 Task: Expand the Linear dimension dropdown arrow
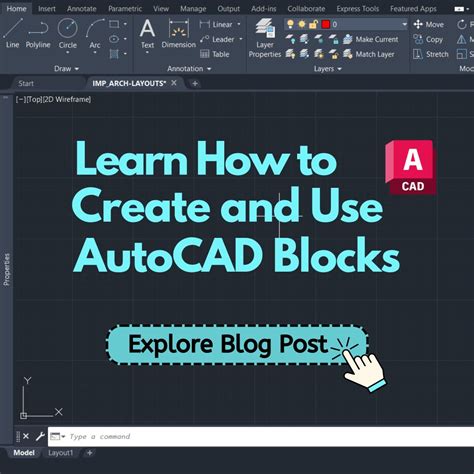pos(239,24)
